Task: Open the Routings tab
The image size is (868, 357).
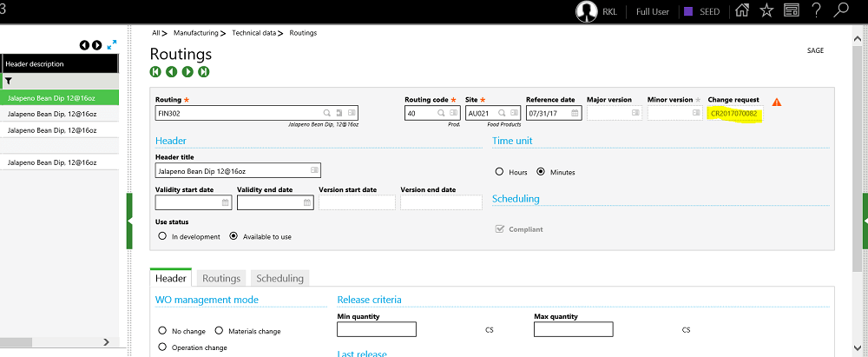Action: click(220, 279)
